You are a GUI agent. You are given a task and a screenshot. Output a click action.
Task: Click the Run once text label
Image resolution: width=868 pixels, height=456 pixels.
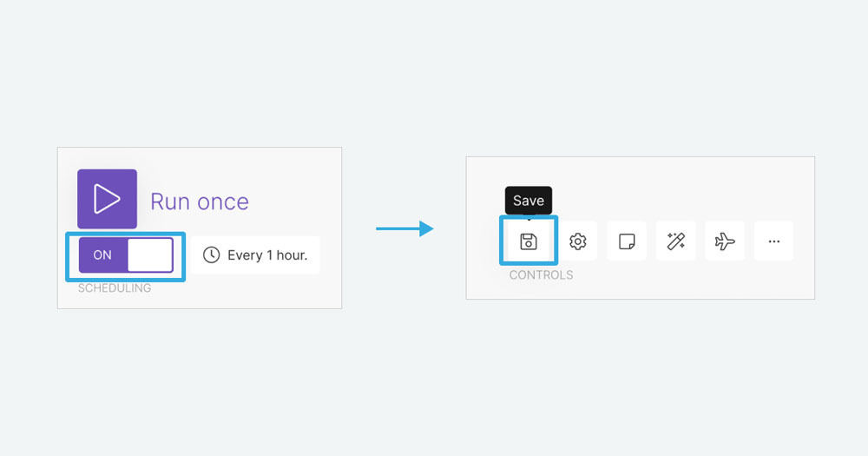coord(200,202)
